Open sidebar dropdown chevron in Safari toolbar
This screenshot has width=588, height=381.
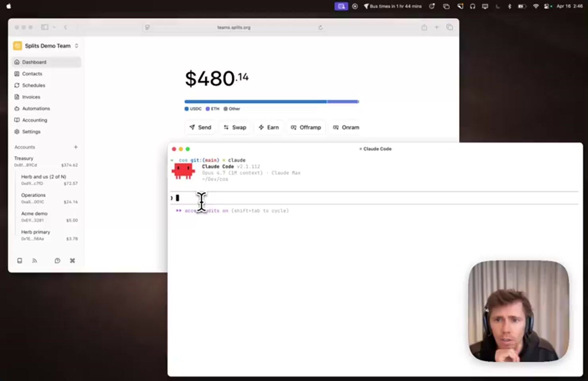click(x=54, y=27)
